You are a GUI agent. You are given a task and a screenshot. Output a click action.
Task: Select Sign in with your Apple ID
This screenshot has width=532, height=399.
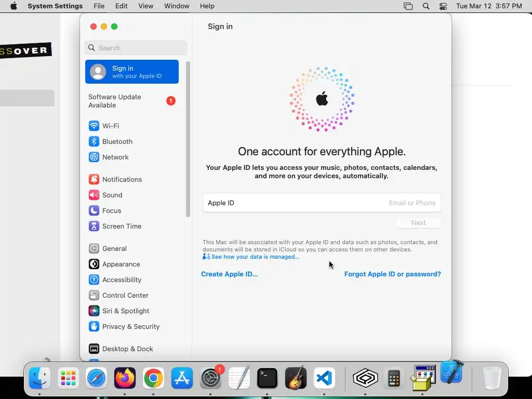coord(131,72)
